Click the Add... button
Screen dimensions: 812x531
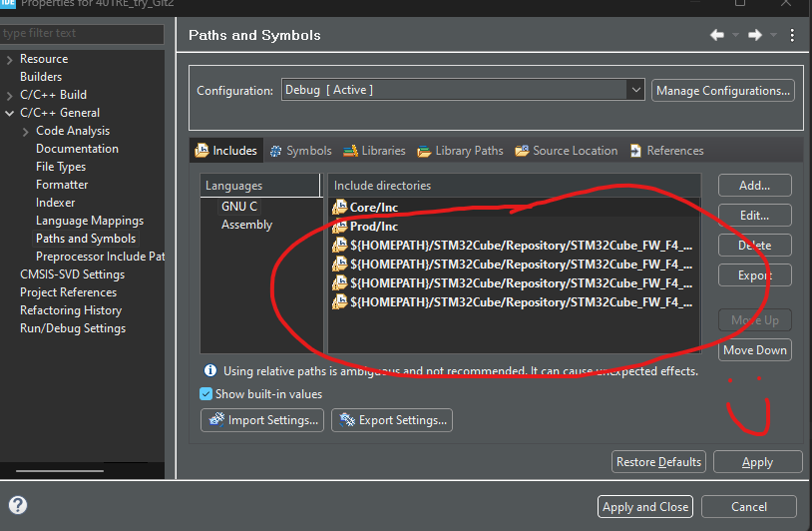754,186
